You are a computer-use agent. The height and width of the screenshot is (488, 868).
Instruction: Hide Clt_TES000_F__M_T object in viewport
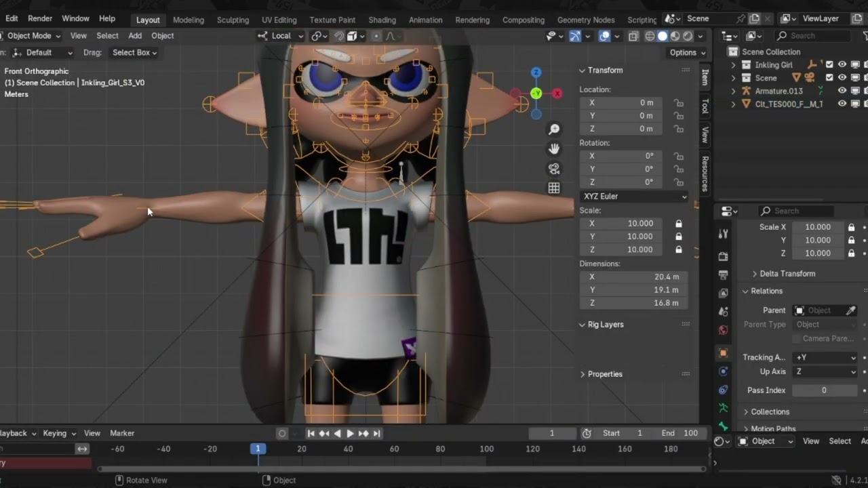click(842, 104)
